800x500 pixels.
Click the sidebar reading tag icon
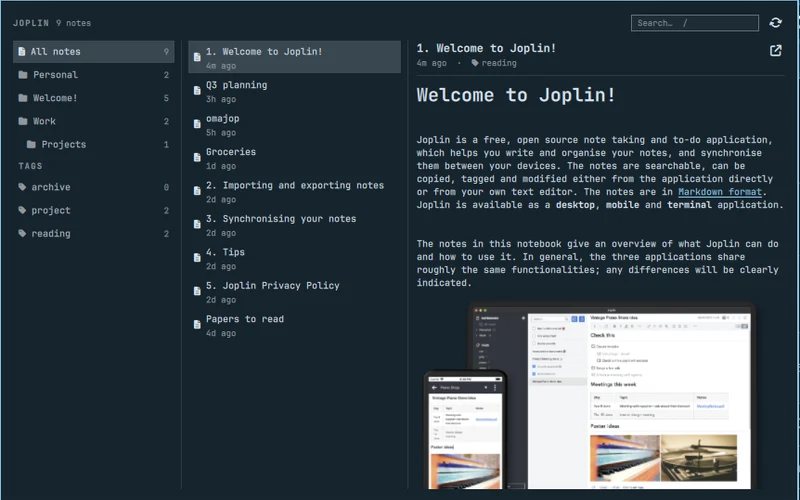pyautogui.click(x=22, y=234)
